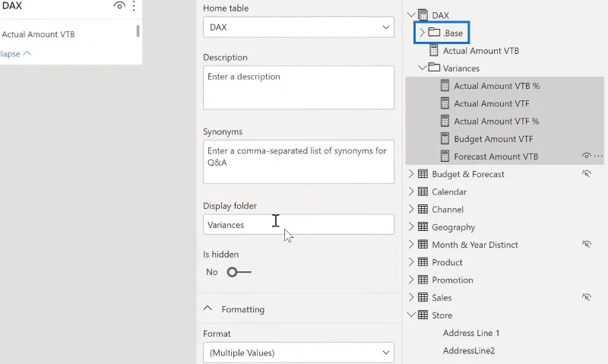Expand the Sales table

(411, 297)
